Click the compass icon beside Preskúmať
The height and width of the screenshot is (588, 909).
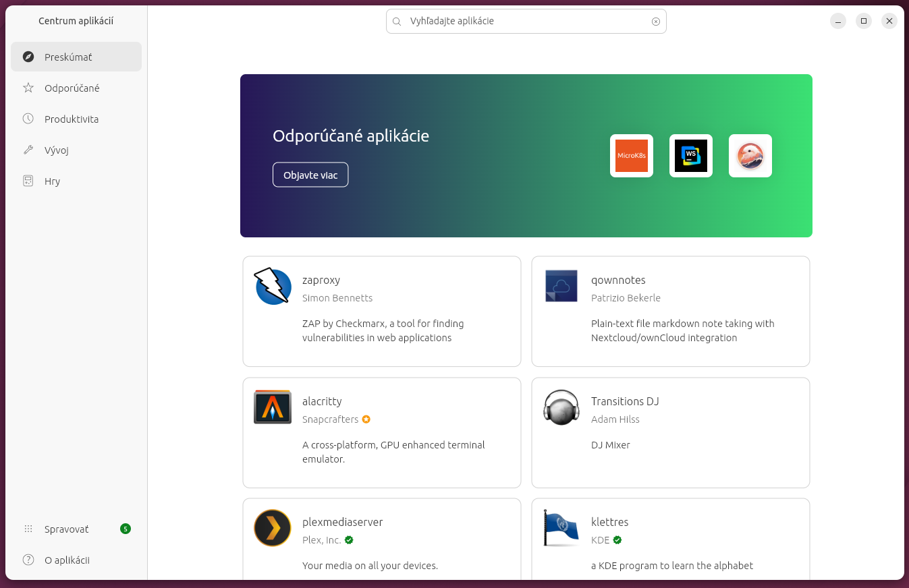click(28, 57)
